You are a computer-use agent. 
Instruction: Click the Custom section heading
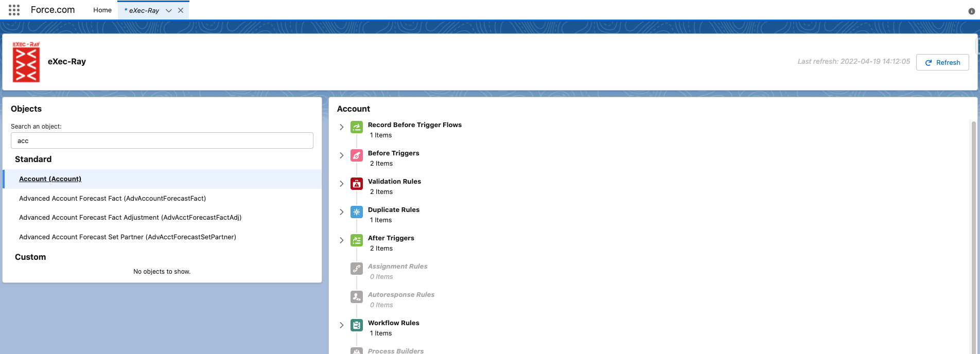pos(30,257)
